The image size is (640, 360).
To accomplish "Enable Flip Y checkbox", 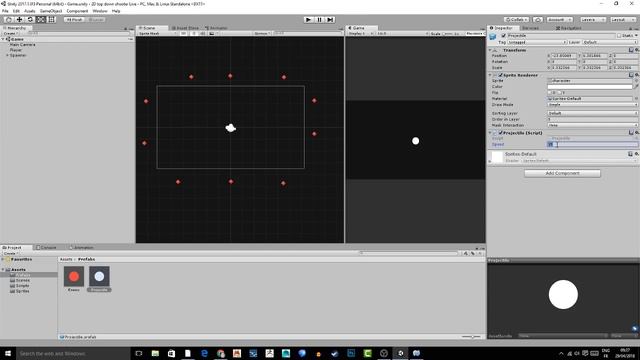I will [x=560, y=93].
